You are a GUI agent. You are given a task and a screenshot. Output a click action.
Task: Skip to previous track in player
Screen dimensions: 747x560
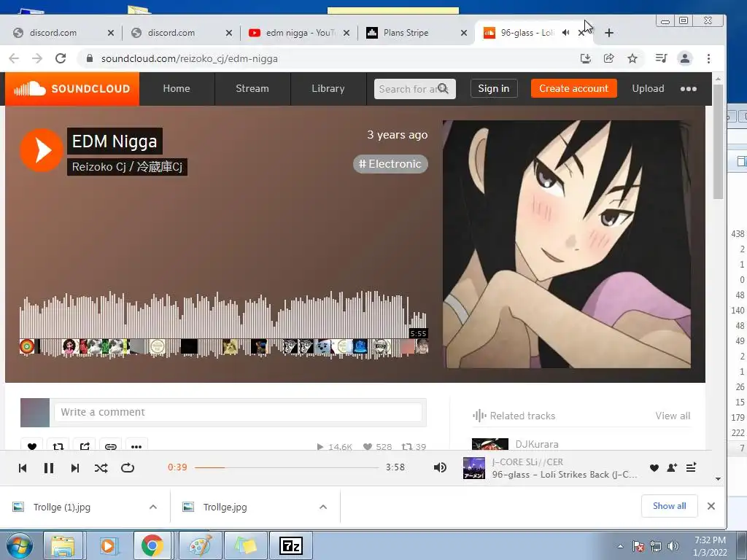(x=23, y=468)
